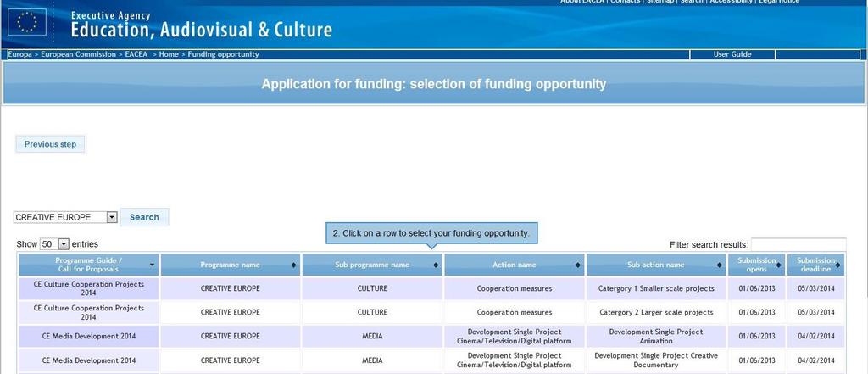
Task: Open the CREATIVE EUROPE programme dropdown
Action: point(65,217)
